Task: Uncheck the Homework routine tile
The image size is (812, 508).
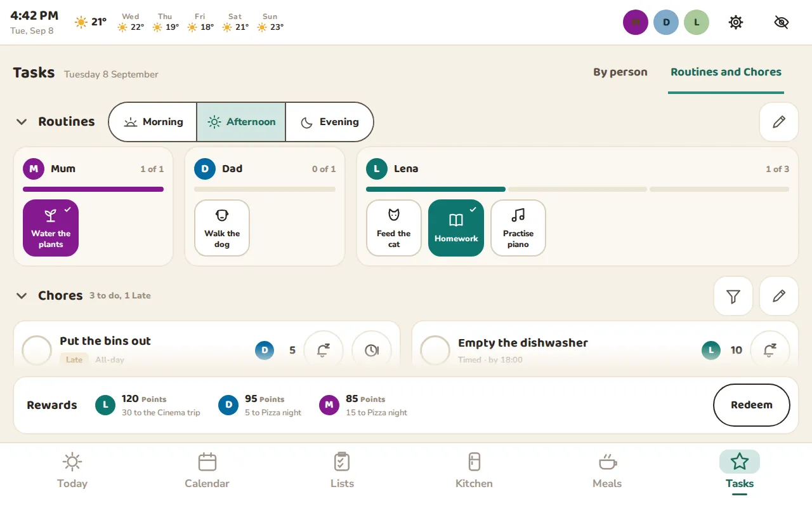Action: click(x=456, y=228)
